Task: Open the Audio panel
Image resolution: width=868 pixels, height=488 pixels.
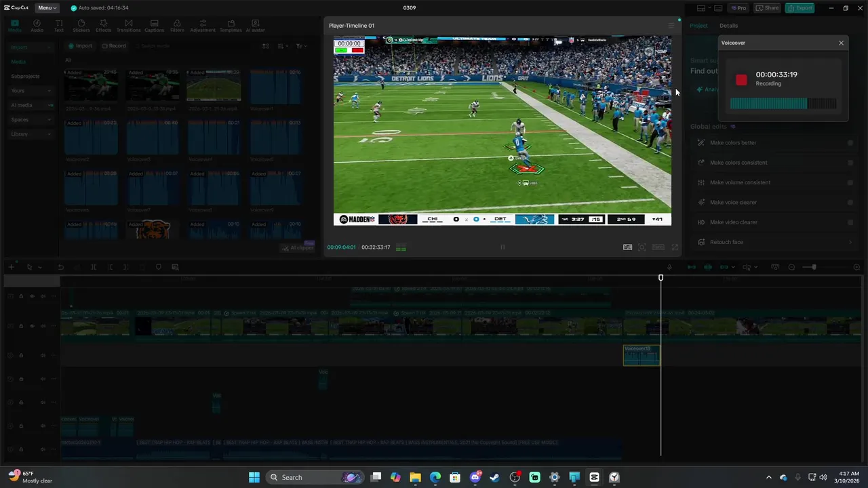Action: [x=37, y=26]
